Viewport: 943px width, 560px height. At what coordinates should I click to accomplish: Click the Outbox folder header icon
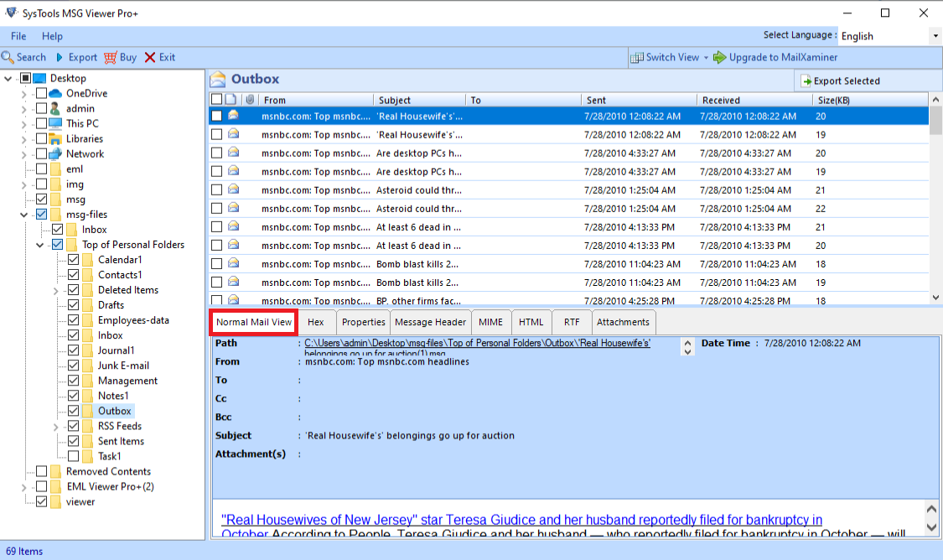point(218,79)
